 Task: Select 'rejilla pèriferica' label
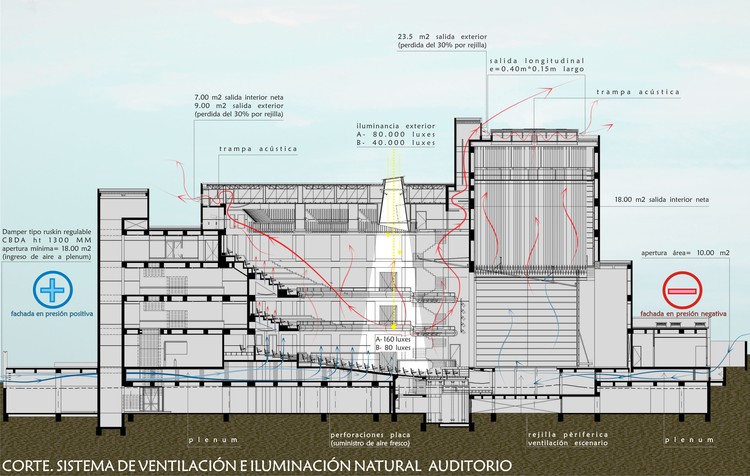click(x=568, y=435)
